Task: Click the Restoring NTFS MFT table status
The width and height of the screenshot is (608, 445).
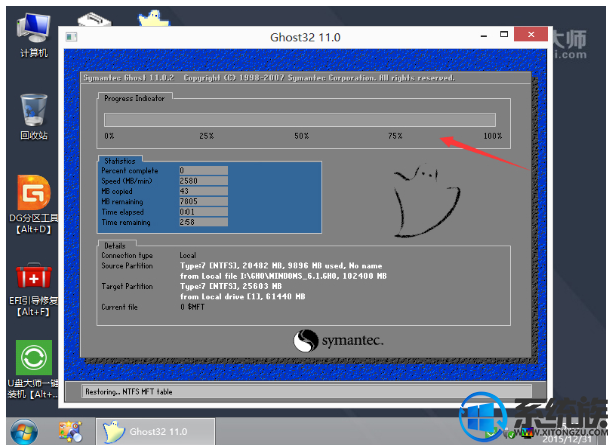Action: [129, 392]
